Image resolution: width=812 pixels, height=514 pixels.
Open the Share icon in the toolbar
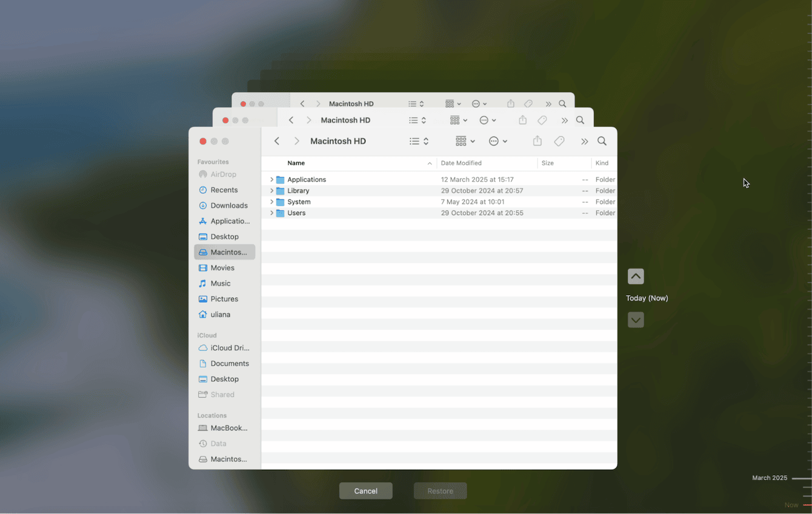(x=537, y=141)
